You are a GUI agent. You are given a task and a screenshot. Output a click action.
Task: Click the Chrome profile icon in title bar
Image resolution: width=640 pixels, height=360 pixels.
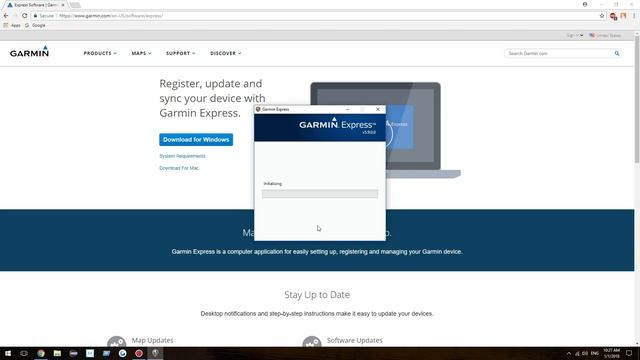pyautogui.click(x=585, y=4)
